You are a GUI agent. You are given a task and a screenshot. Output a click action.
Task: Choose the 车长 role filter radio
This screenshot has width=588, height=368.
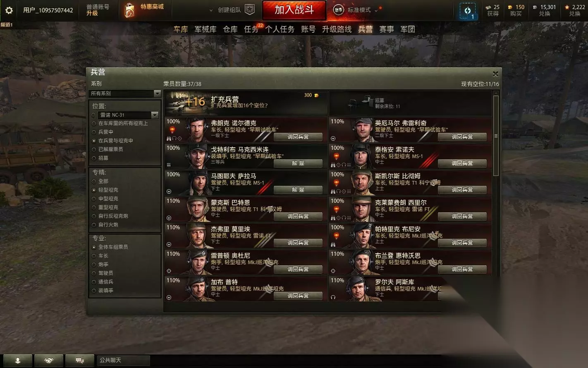tap(94, 256)
